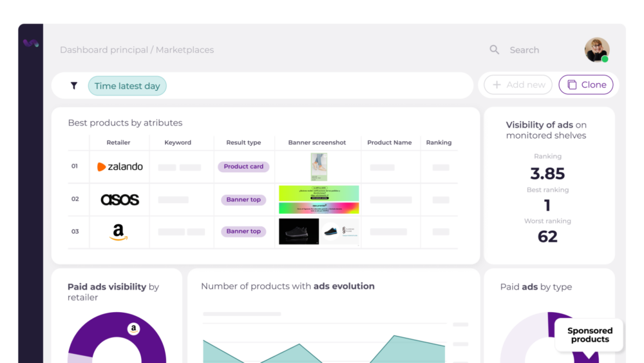Click the Result type column header

243,142
